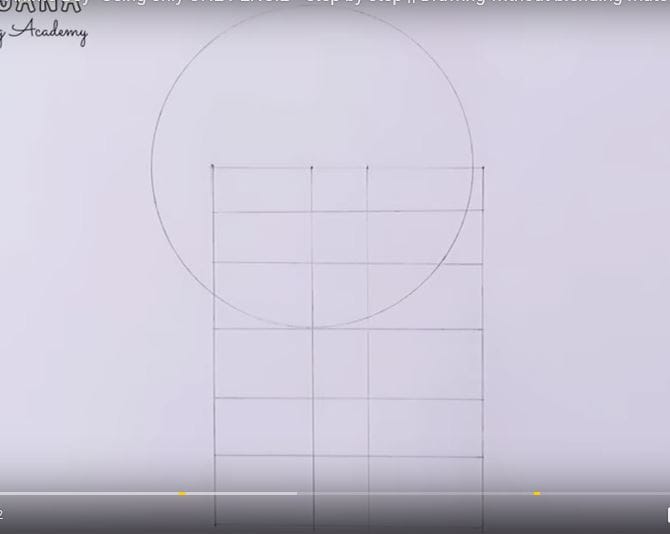Click inside the narrow middle cell of the bottom grid row

pyautogui.click(x=341, y=493)
